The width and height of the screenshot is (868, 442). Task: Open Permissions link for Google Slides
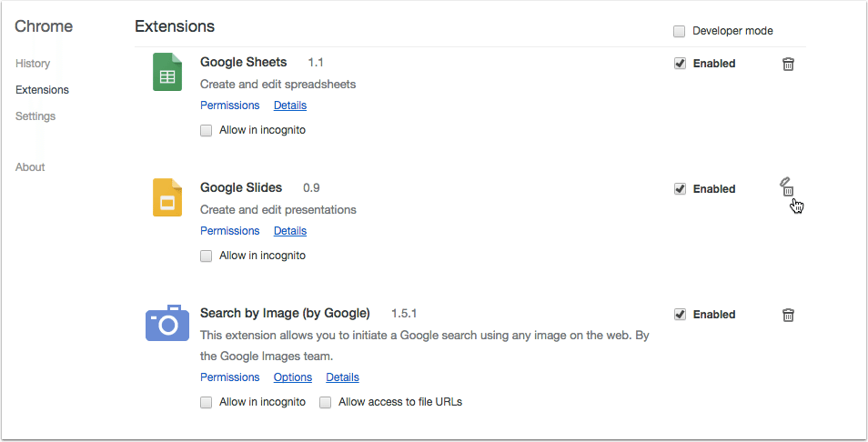(x=229, y=231)
